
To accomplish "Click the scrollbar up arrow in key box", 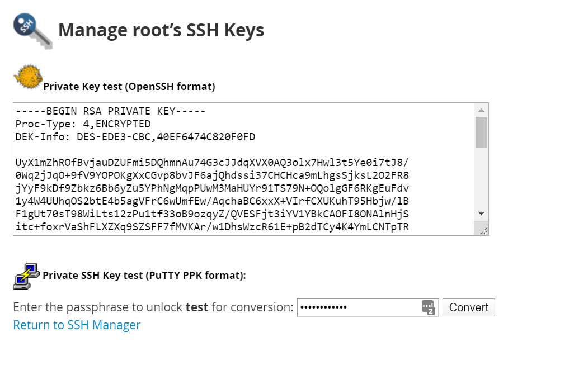I will click(x=482, y=110).
